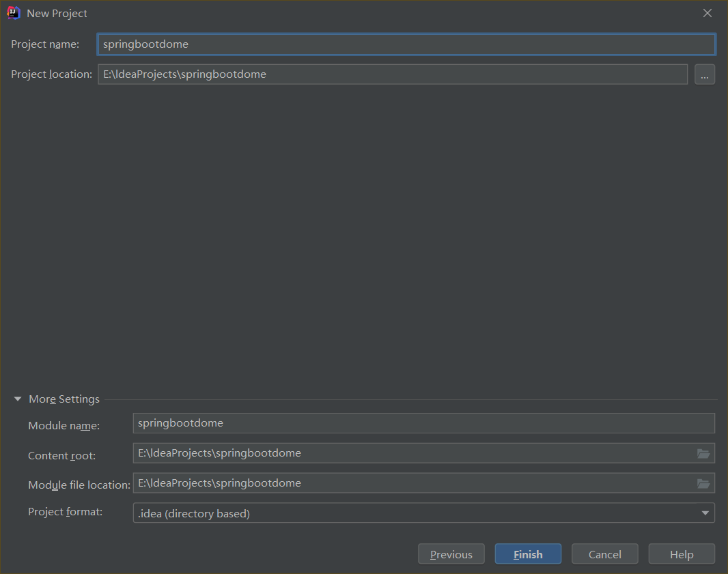The height and width of the screenshot is (574, 728).
Task: Browse folders for Content root
Action: (703, 453)
